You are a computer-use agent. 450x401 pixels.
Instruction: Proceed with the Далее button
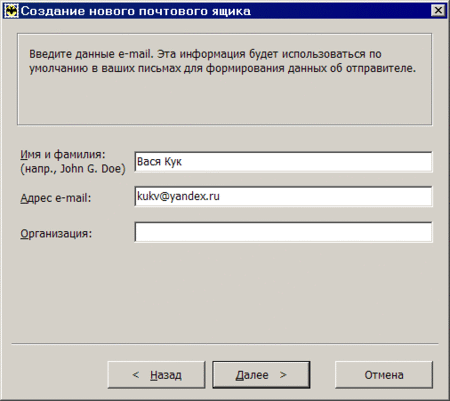[x=261, y=375]
